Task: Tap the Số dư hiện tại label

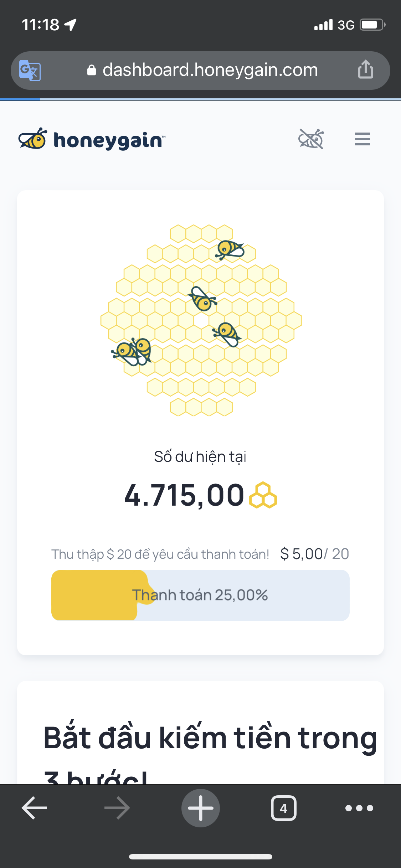Action: [200, 457]
